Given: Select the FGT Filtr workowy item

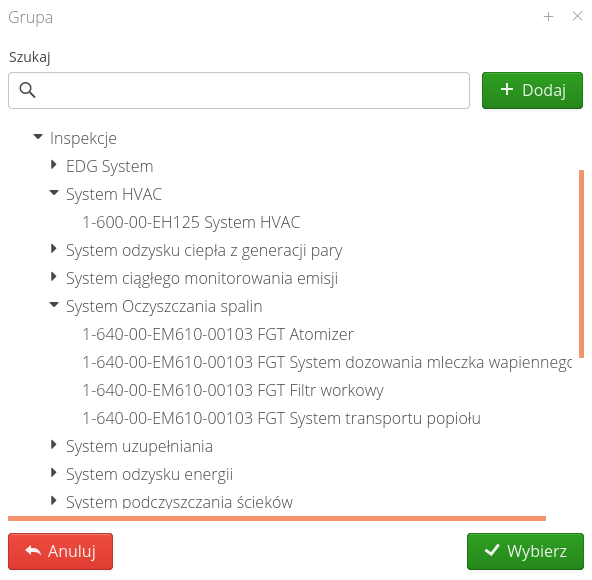Looking at the screenshot, I should [233, 390].
